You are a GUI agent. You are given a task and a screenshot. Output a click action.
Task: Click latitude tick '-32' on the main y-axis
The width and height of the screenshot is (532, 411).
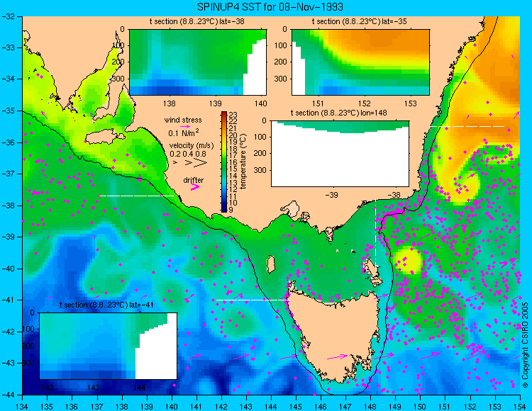(x=8, y=16)
